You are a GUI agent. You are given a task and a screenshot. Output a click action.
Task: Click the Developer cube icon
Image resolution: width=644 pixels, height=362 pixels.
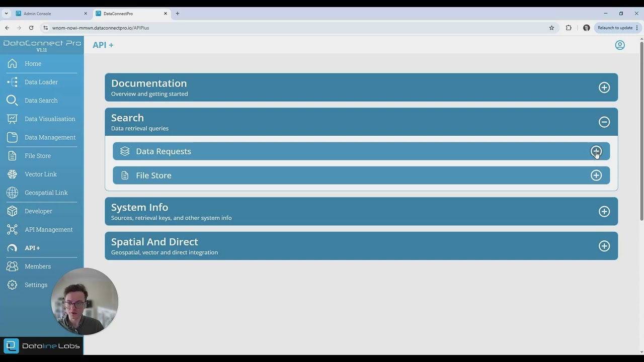[x=12, y=211]
